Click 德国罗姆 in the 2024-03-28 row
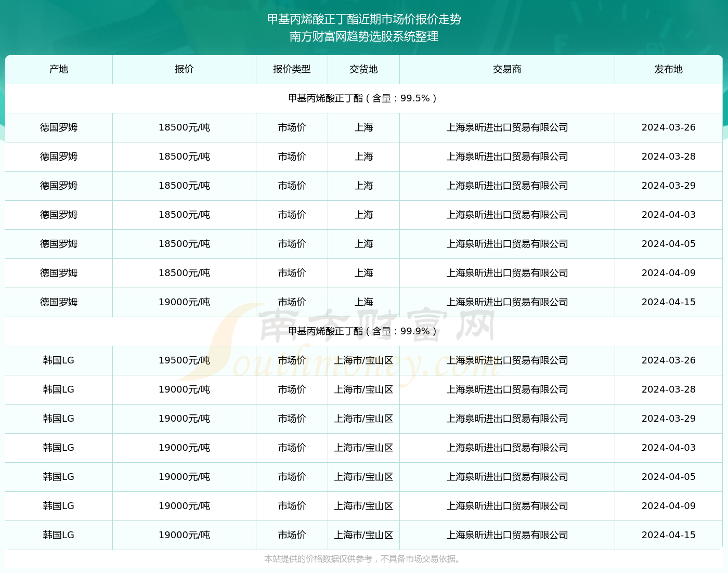Image resolution: width=728 pixels, height=573 pixels. 59,157
